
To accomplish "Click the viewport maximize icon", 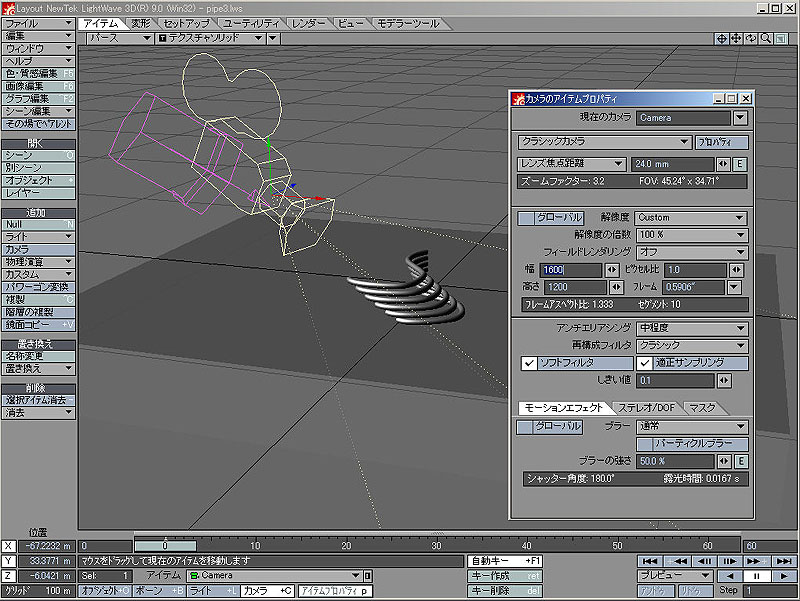I will (781, 38).
